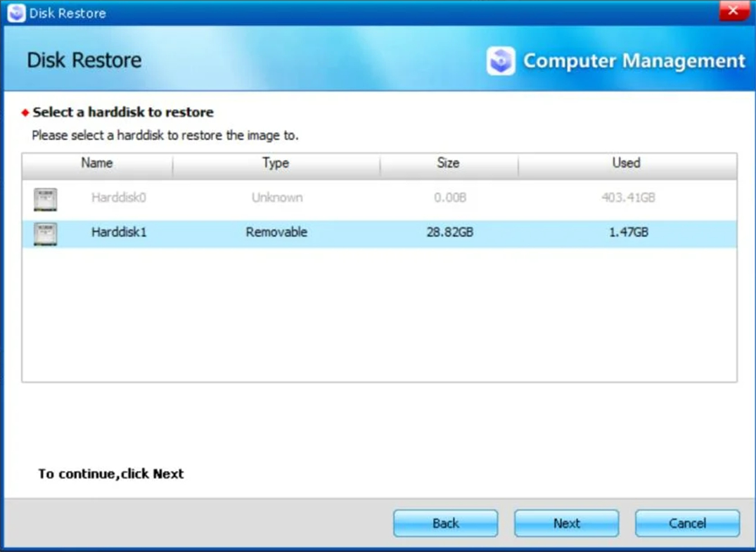This screenshot has height=552, width=756.
Task: Click the Disk Restore title bar icon
Action: pos(16,13)
